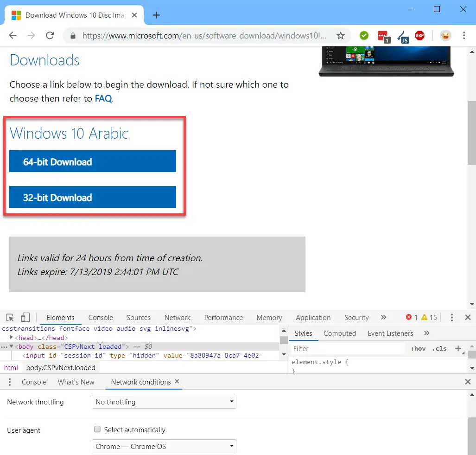Viewport: 476px width, 455px height.
Task: Close the bottom drawer
Action: click(468, 382)
